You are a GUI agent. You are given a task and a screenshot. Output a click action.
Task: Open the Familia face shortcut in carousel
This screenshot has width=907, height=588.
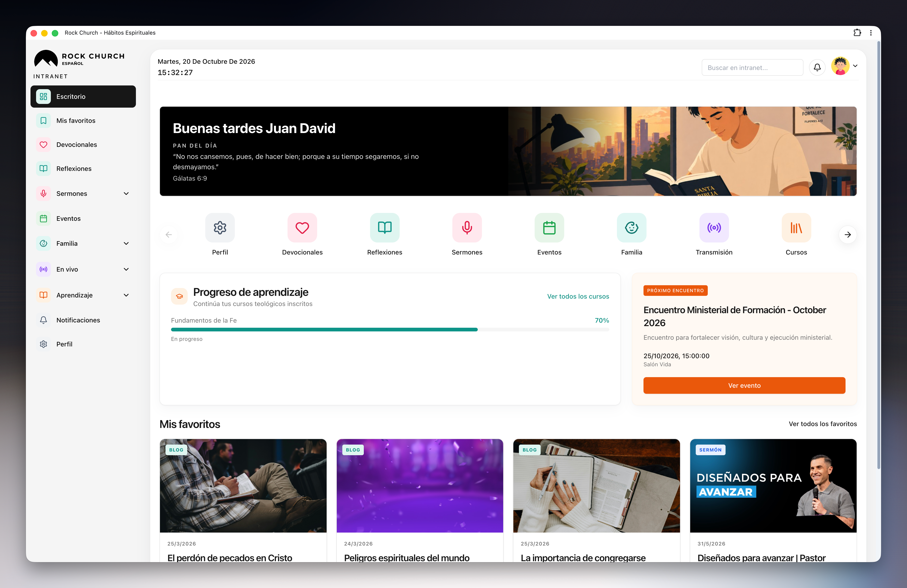(631, 228)
